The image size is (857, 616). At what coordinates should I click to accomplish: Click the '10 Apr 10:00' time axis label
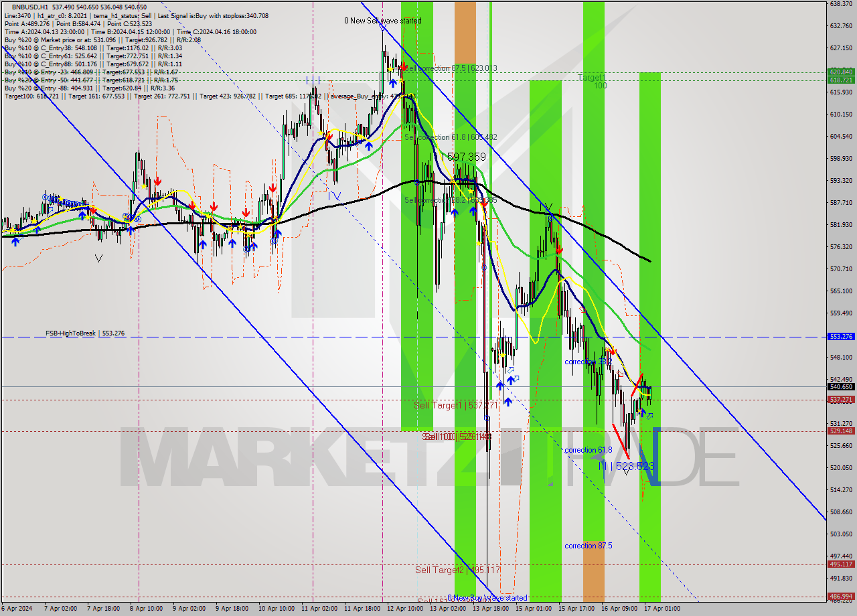(277, 609)
